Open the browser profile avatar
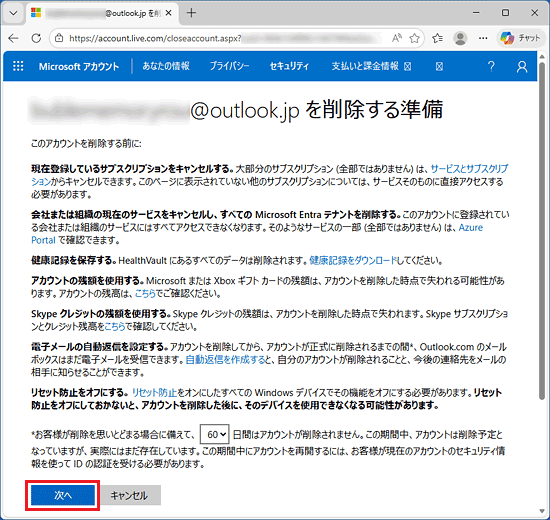This screenshot has width=550, height=520. [x=460, y=38]
